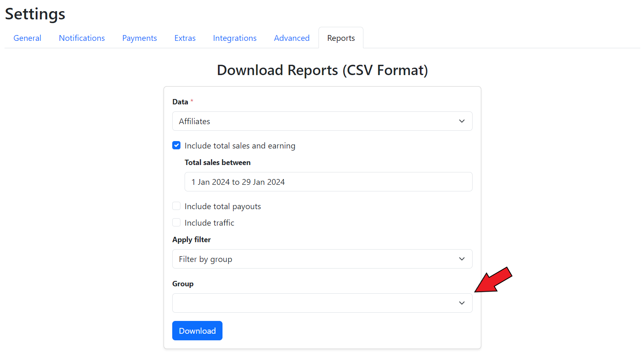Click the chevron arrow in the Data select

[461, 121]
